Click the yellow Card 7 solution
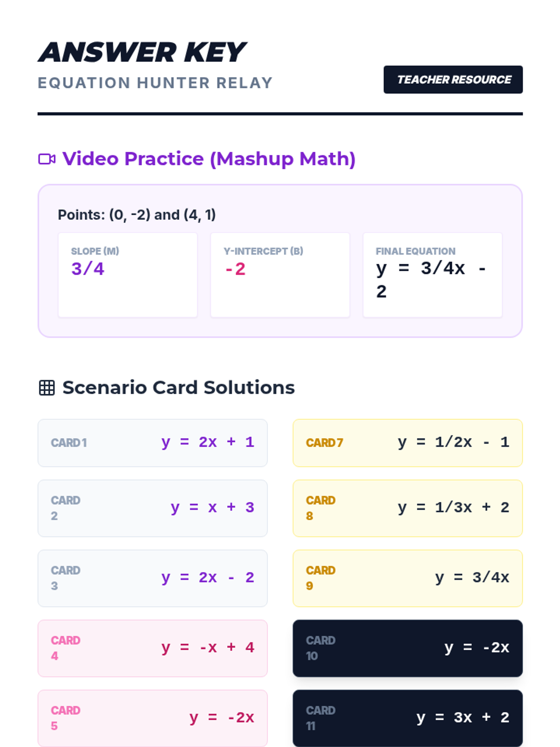560x747 pixels. click(407, 443)
